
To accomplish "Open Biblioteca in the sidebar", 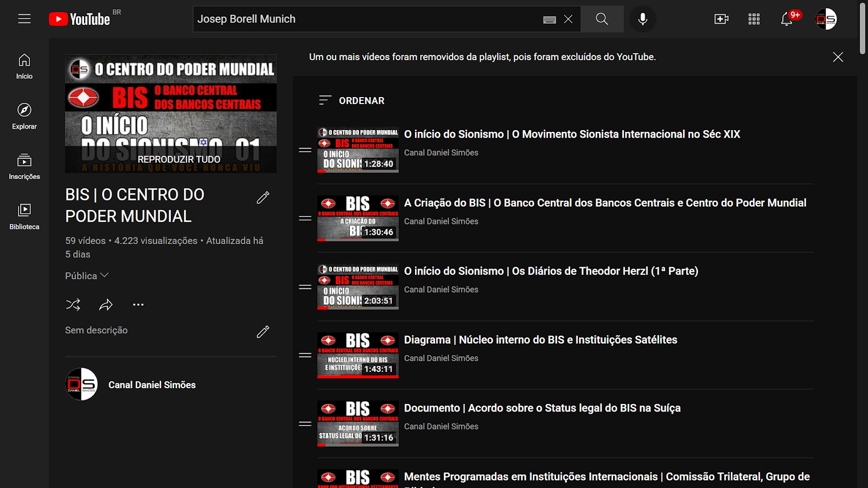I will pos(24,217).
